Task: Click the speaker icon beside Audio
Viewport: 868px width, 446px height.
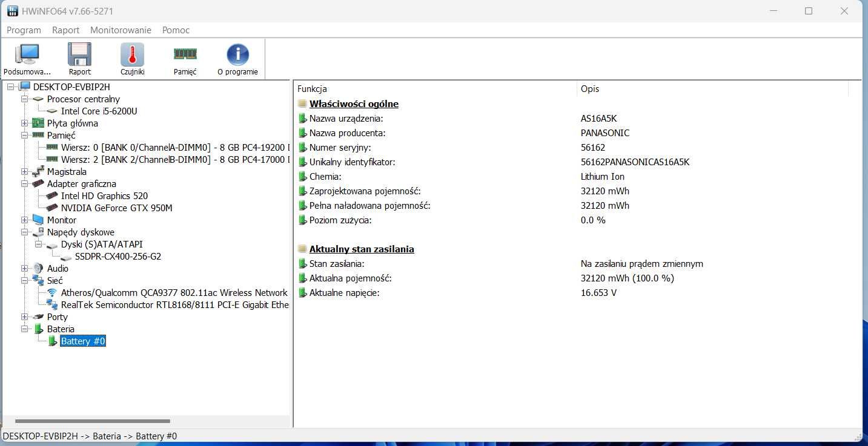Action: point(38,269)
